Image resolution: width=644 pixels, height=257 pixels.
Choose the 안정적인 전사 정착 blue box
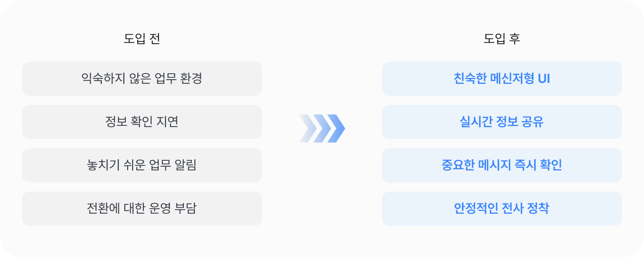502,209
